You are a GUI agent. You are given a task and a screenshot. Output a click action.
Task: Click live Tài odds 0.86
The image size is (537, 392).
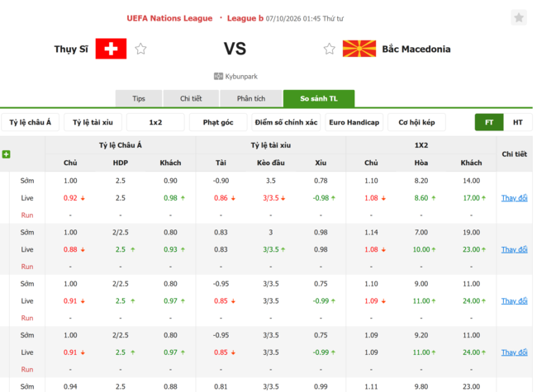[x=221, y=198]
